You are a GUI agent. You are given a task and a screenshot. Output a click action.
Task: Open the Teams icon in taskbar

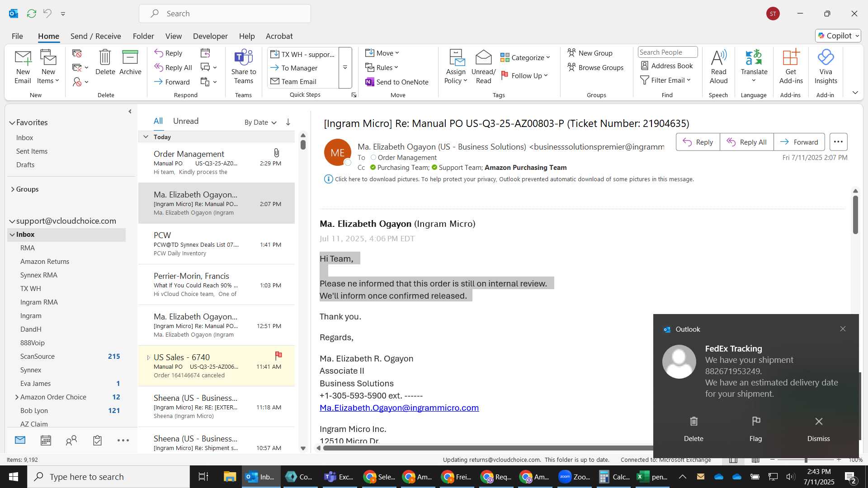339,477
